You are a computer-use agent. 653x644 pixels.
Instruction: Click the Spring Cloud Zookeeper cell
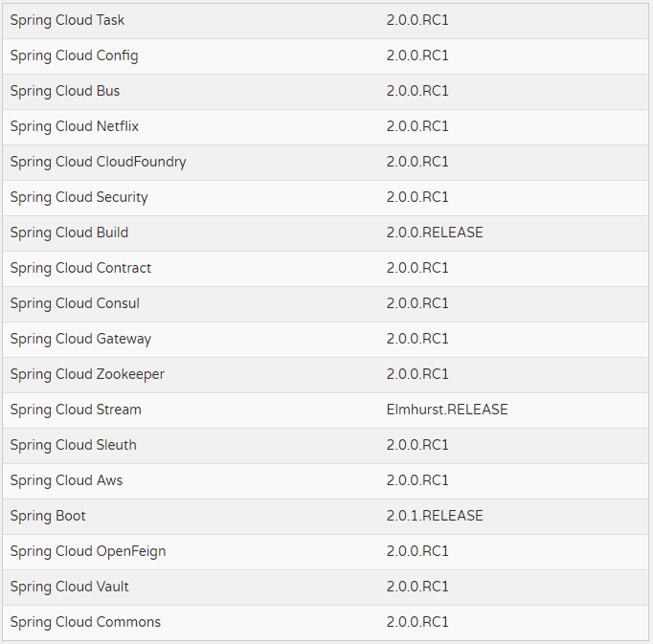[x=87, y=374]
